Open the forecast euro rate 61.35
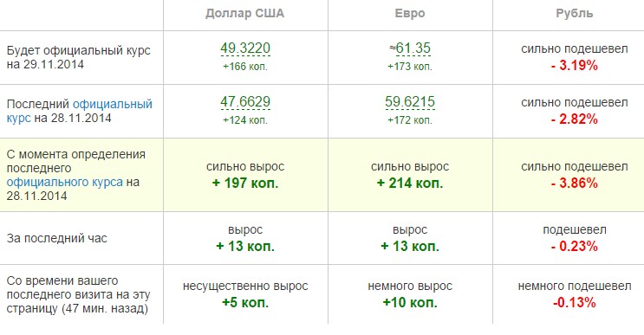The image size is (644, 335). click(410, 48)
